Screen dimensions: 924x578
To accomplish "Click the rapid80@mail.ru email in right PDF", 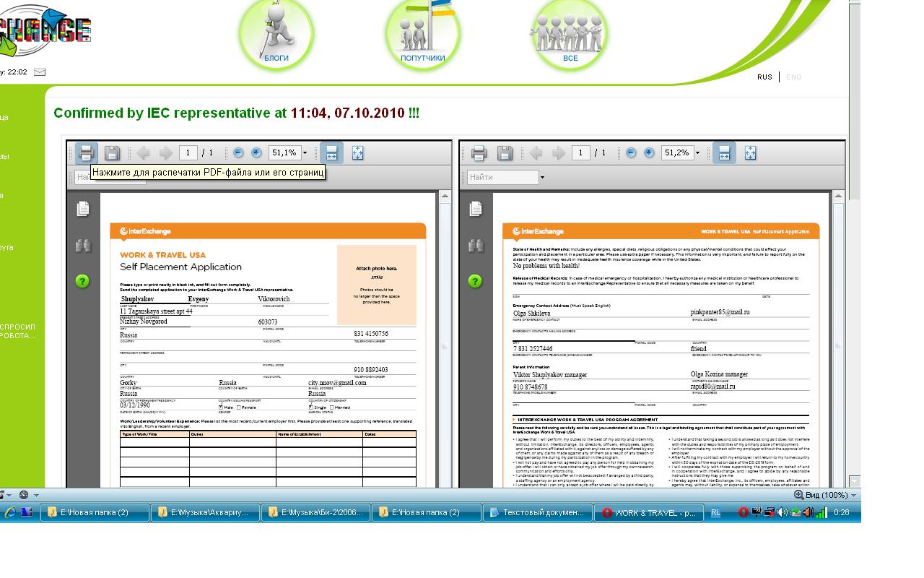I will click(x=712, y=387).
